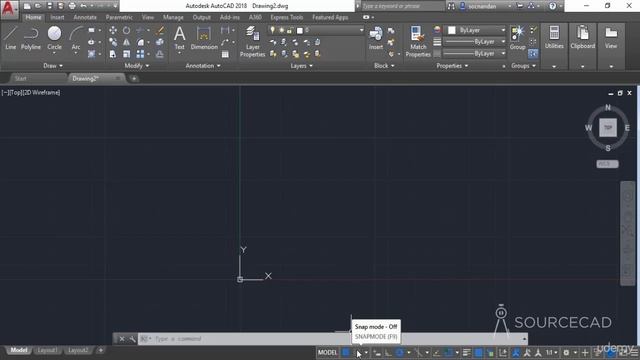Image resolution: width=640 pixels, height=360 pixels.
Task: Select the Mirror tool in Modify panel
Action: pos(127,42)
